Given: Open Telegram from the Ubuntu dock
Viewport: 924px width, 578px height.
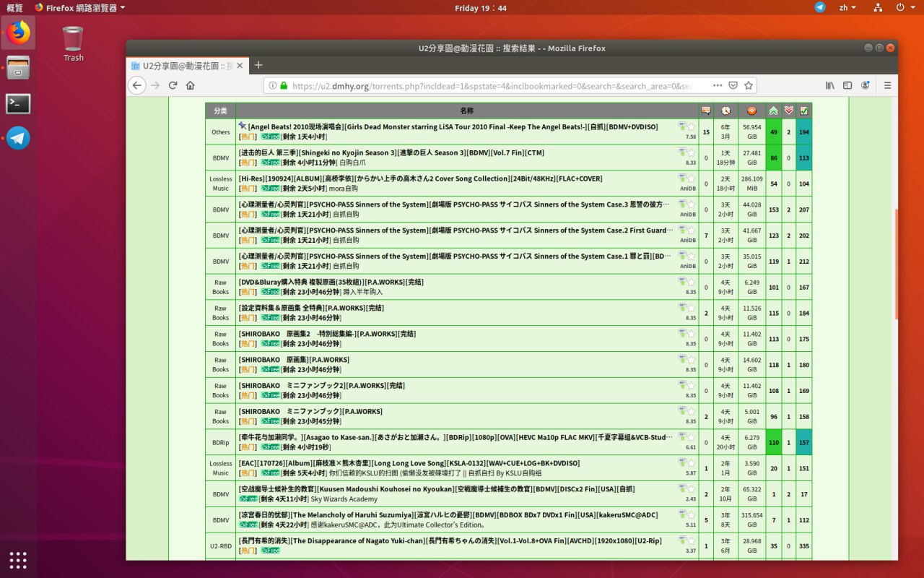Looking at the screenshot, I should coord(18,138).
